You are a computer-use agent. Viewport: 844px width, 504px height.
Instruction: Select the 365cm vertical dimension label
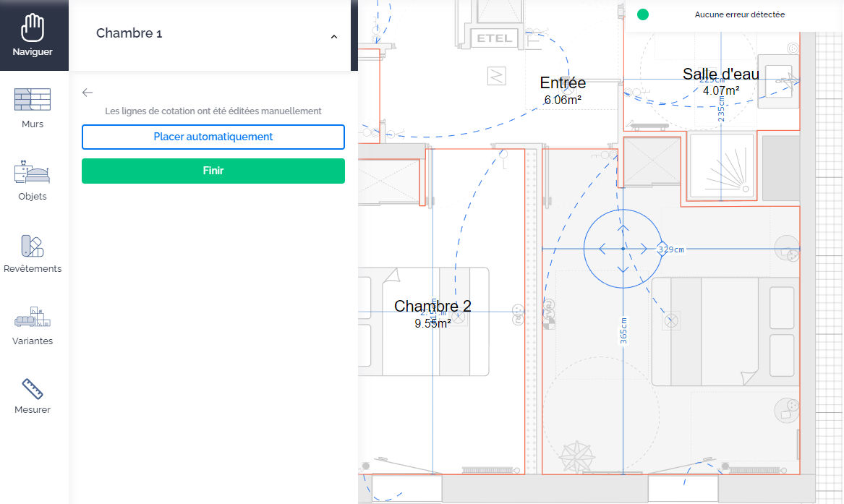coord(623,330)
